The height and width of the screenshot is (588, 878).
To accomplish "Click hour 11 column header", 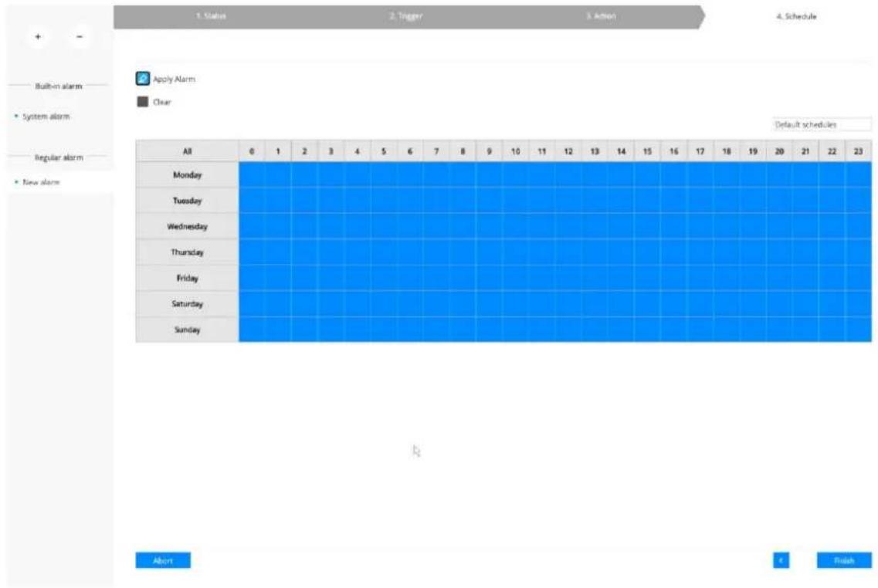I will coord(542,151).
